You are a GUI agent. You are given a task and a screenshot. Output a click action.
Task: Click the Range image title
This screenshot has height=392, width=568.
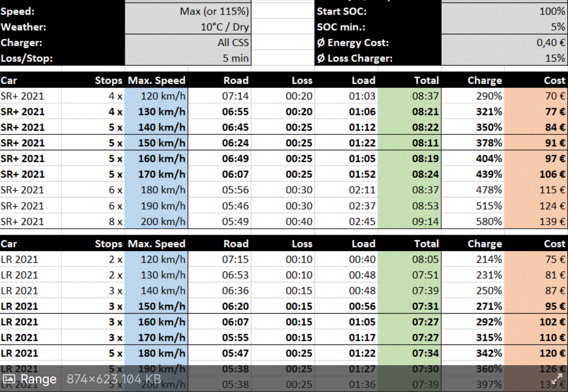tap(38, 379)
